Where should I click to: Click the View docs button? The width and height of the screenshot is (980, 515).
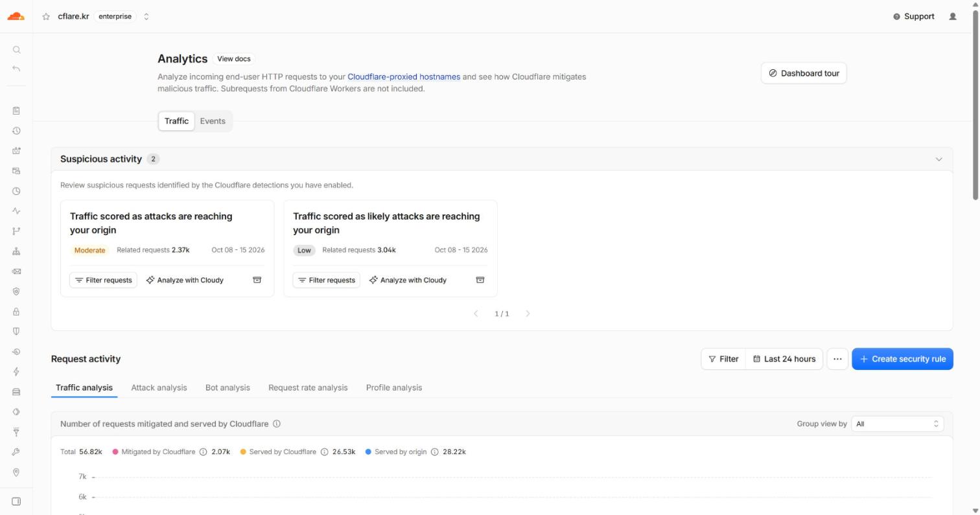[233, 59]
